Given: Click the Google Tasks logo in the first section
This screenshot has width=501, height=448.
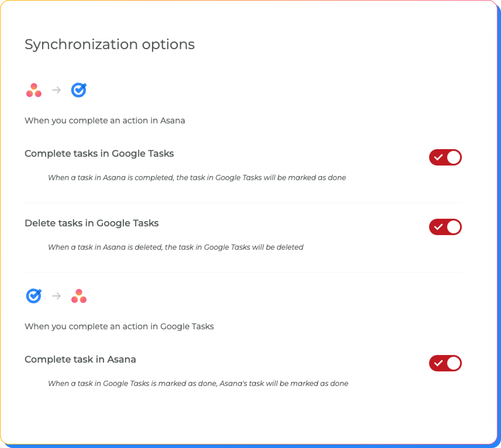Looking at the screenshot, I should (x=79, y=90).
